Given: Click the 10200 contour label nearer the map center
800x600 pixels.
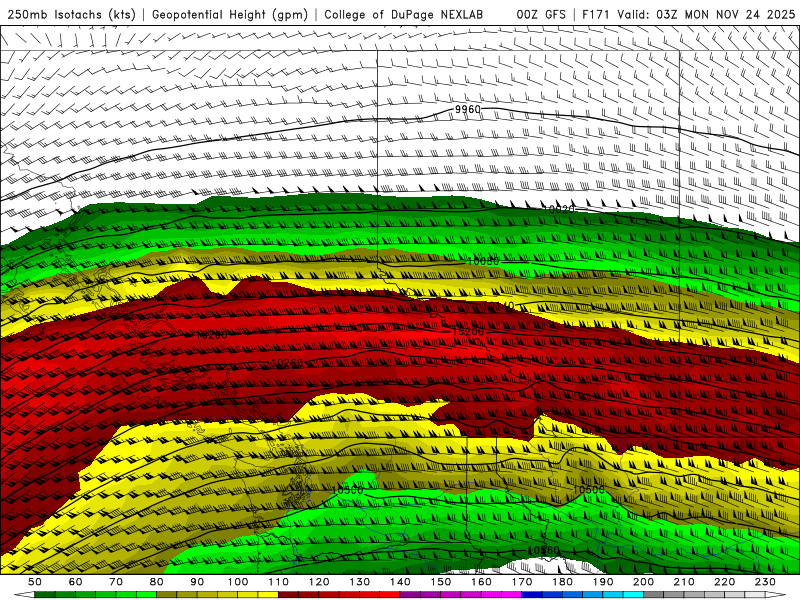Looking at the screenshot, I should 468,332.
